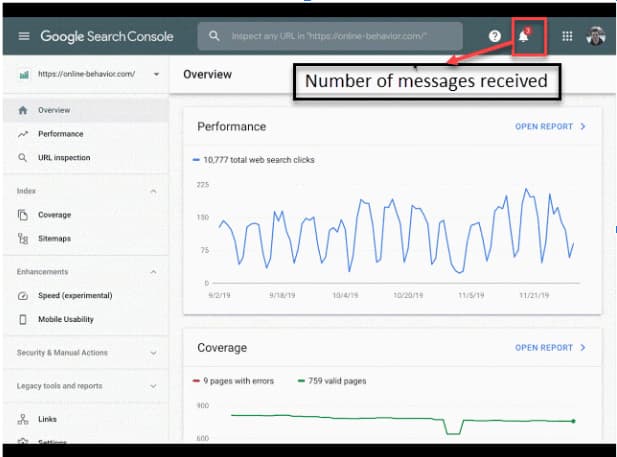Click OPEN REPORT on the Coverage card
Viewport: 617px width, 457px height.
(544, 348)
